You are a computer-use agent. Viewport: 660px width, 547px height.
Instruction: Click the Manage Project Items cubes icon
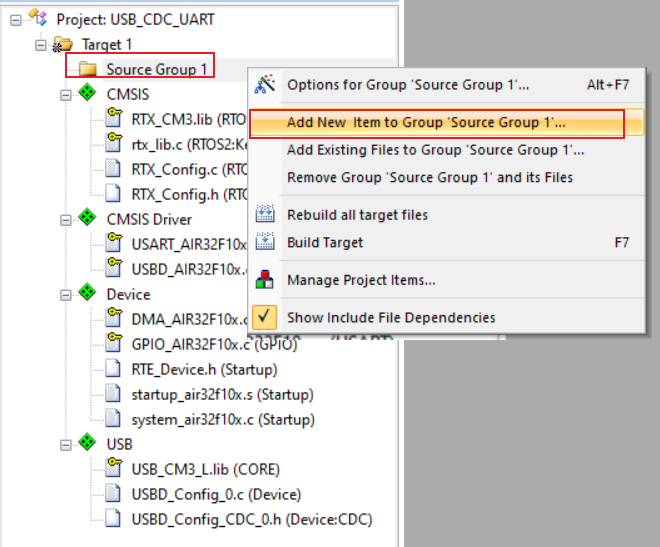pos(265,279)
